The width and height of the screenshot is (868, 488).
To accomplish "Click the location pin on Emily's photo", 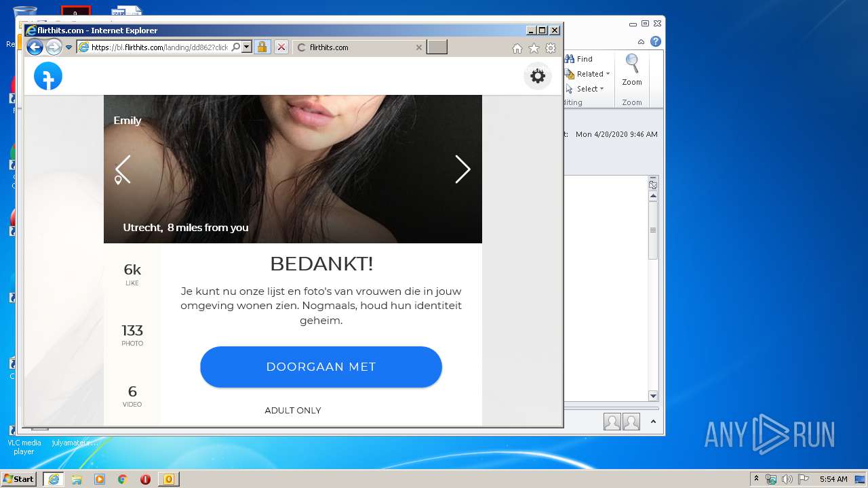I will click(x=118, y=180).
